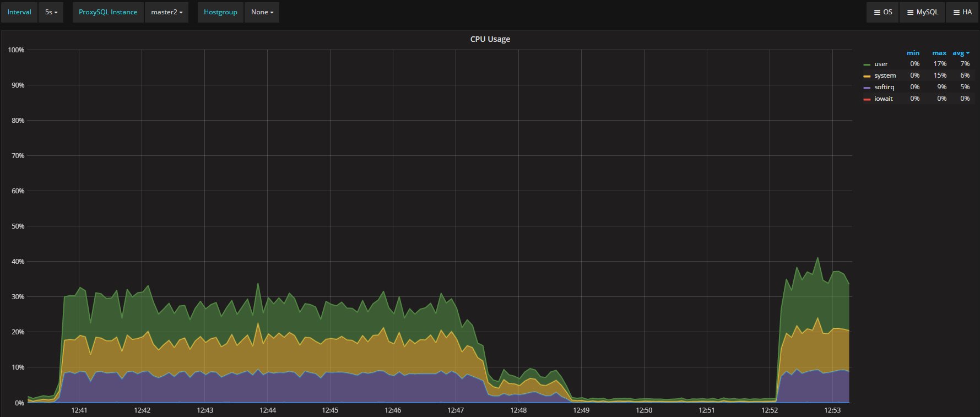This screenshot has height=417, width=980.
Task: Open the 5s interval dropdown
Action: tap(51, 12)
